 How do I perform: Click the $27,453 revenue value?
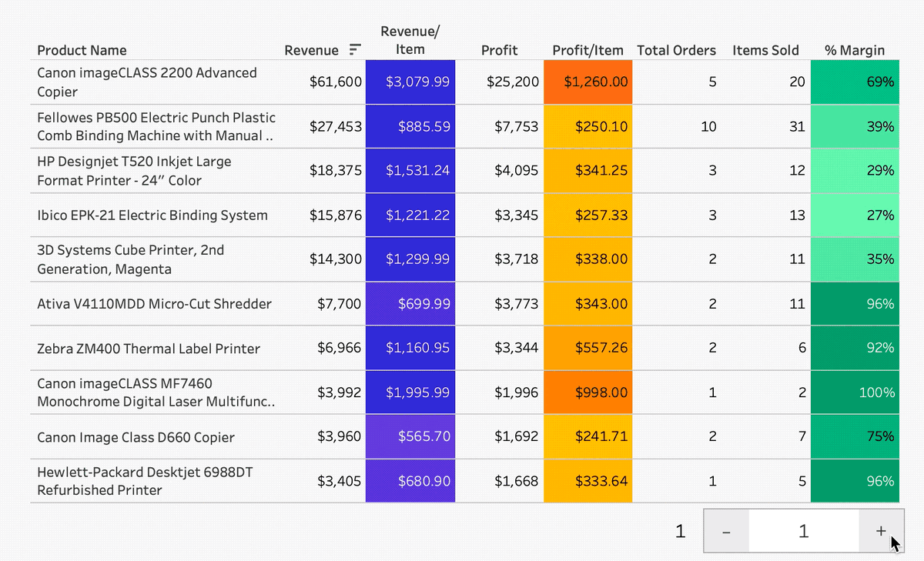(335, 126)
